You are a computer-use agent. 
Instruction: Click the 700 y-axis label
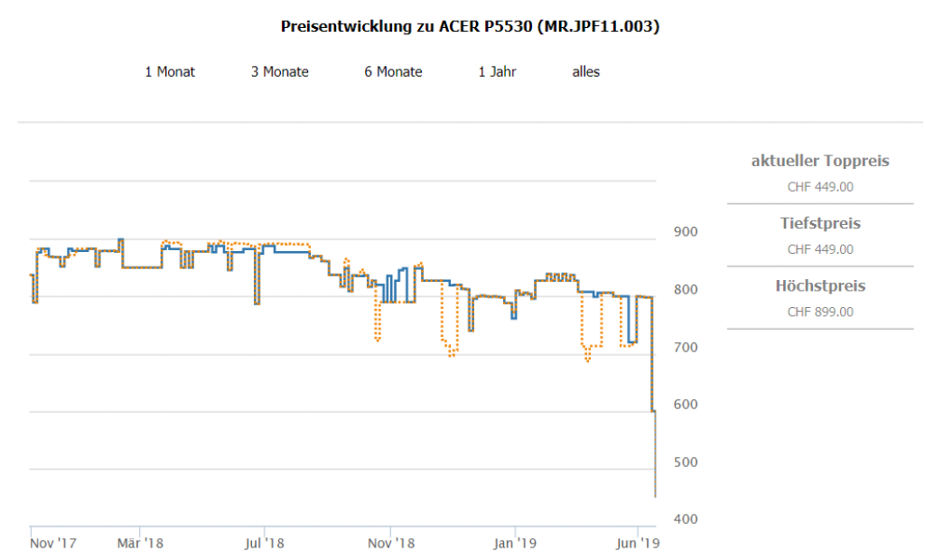[x=686, y=347]
